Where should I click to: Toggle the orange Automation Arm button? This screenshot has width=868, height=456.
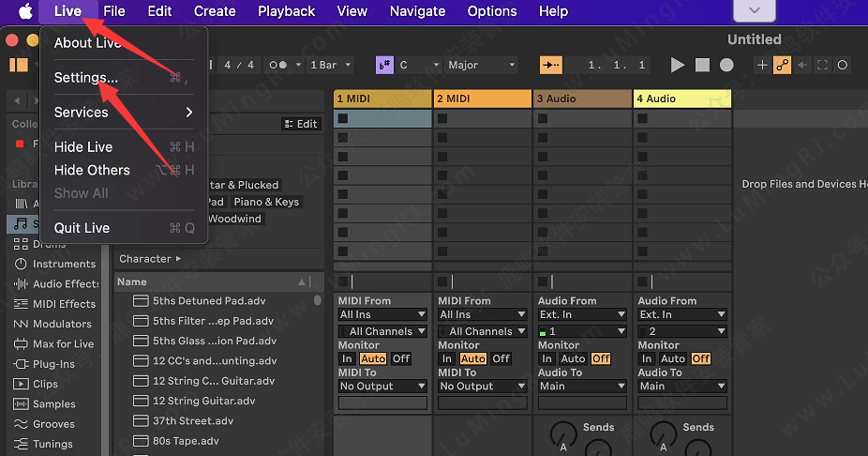click(x=782, y=65)
